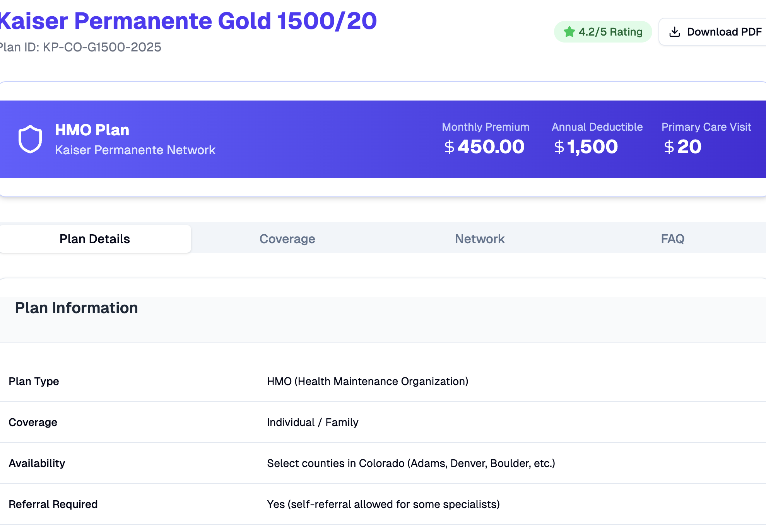Image resolution: width=766 pixels, height=532 pixels.
Task: Click the shield icon beside HMO Plan
Action: pyautogui.click(x=30, y=139)
